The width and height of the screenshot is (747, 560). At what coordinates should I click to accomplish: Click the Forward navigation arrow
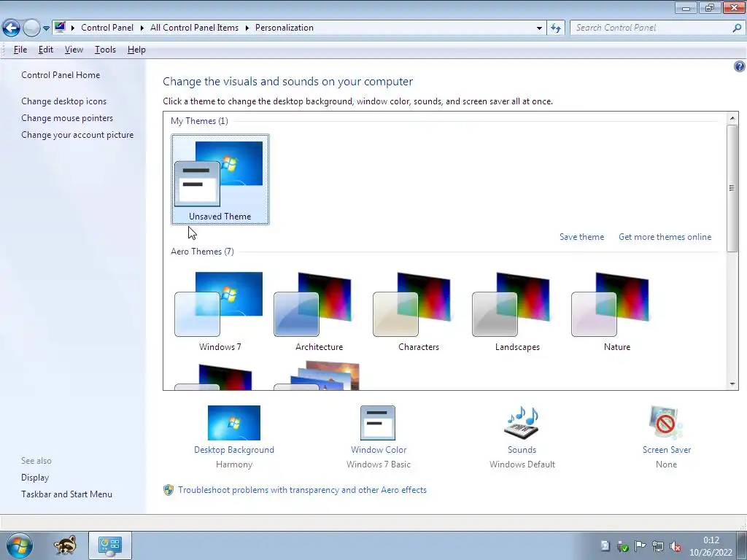click(31, 28)
